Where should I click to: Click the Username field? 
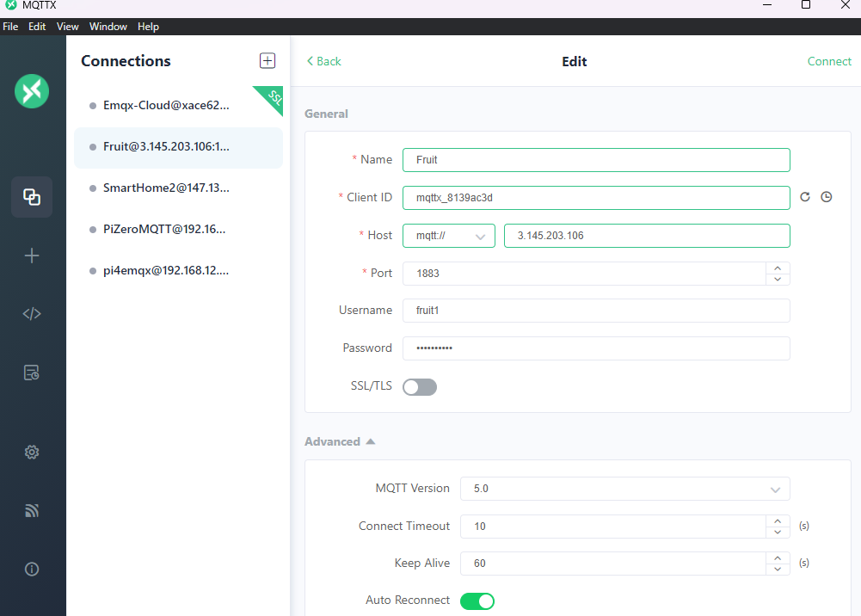coord(596,311)
